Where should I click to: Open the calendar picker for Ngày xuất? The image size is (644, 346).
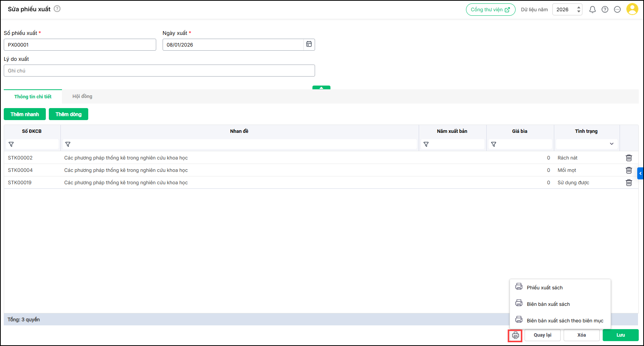(x=309, y=44)
